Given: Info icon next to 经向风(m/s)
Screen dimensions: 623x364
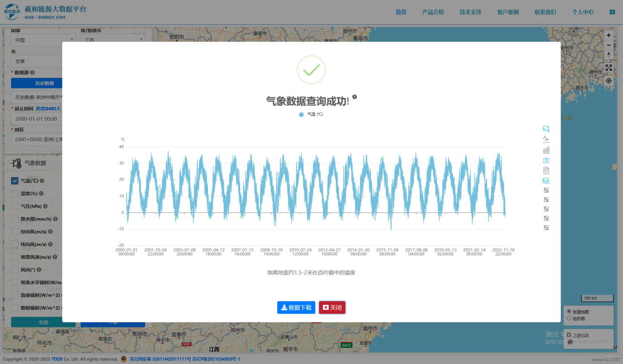Looking at the screenshot, I should 51,231.
